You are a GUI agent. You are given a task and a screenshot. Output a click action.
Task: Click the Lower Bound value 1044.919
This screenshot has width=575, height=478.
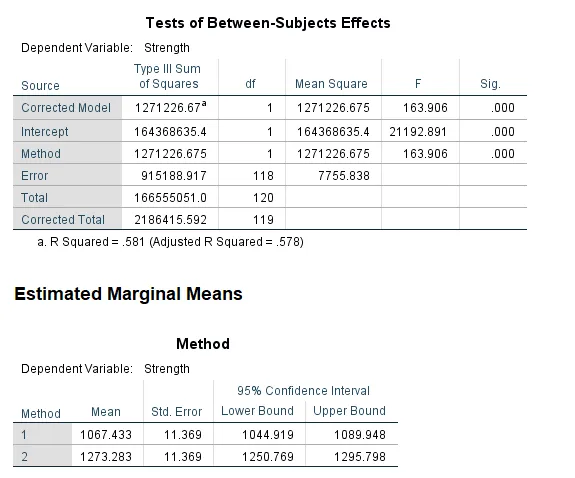coord(268,435)
